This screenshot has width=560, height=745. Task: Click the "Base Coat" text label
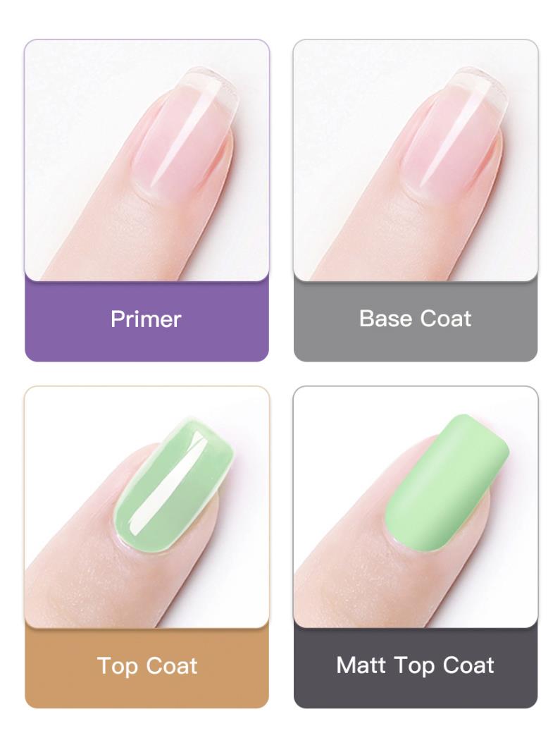(x=415, y=319)
